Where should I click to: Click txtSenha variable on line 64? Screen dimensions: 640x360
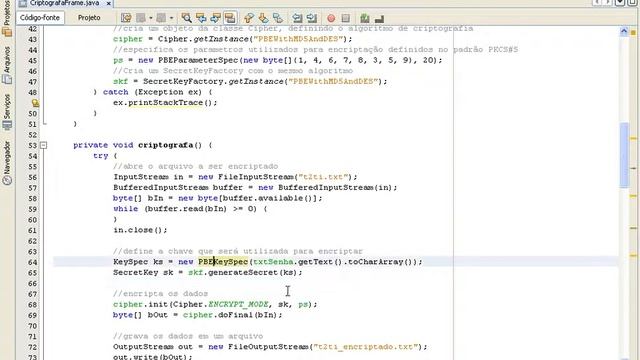click(273, 262)
